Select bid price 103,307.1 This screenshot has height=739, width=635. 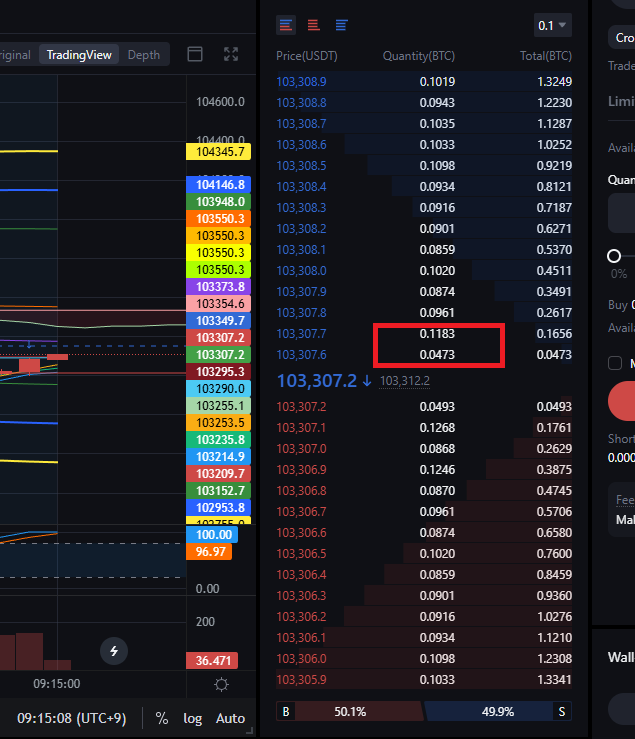tap(301, 428)
